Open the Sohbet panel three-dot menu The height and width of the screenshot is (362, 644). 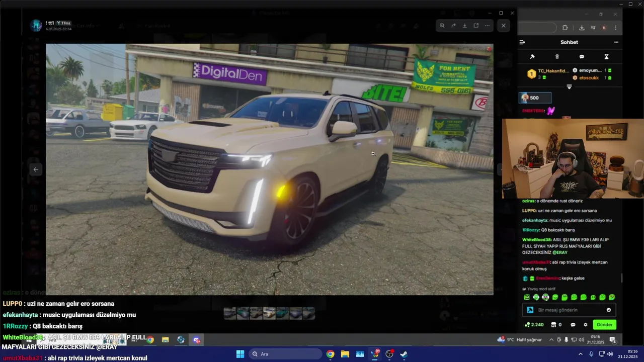[x=616, y=42]
